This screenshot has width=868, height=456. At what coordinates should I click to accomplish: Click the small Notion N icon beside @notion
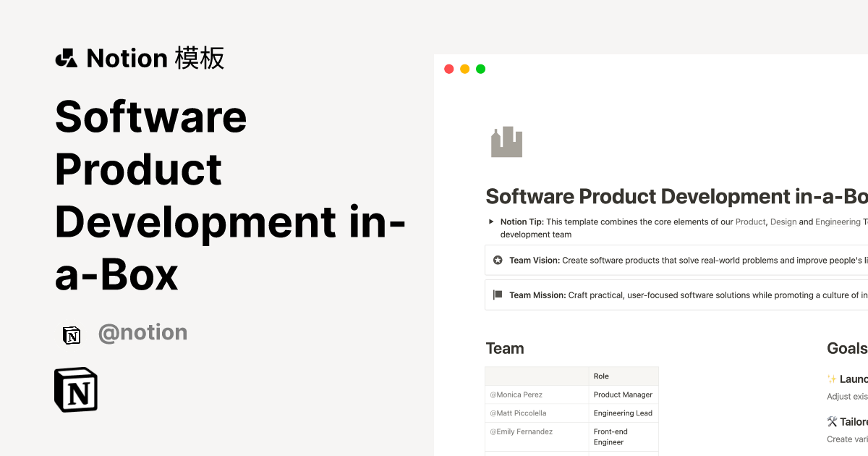72,334
